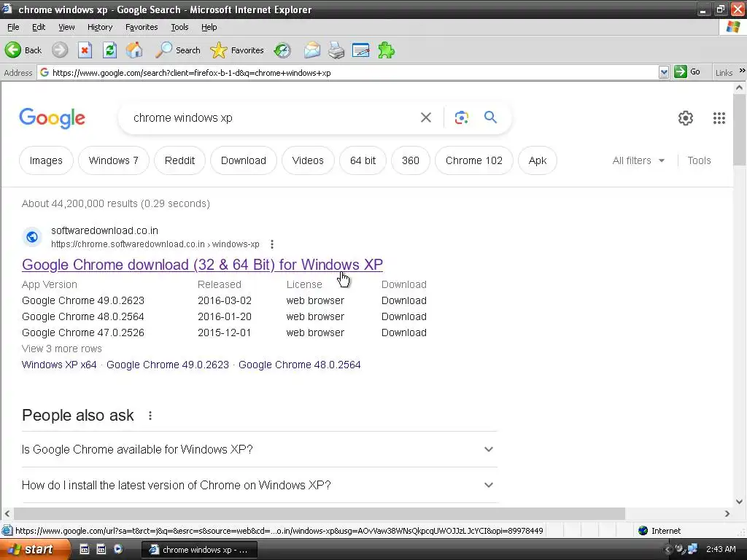Open the search result three-dot menu

pyautogui.click(x=272, y=244)
